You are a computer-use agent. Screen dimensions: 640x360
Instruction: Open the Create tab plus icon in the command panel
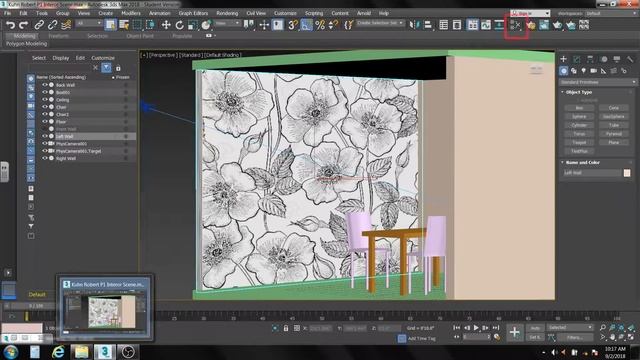pyautogui.click(x=563, y=59)
